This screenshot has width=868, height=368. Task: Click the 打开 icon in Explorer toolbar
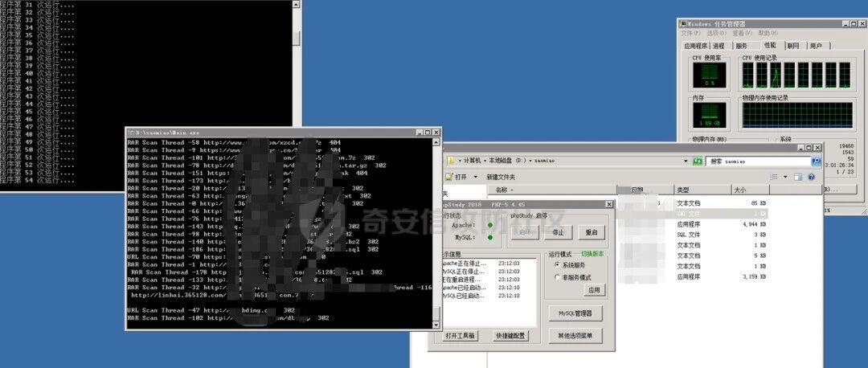coord(449,177)
